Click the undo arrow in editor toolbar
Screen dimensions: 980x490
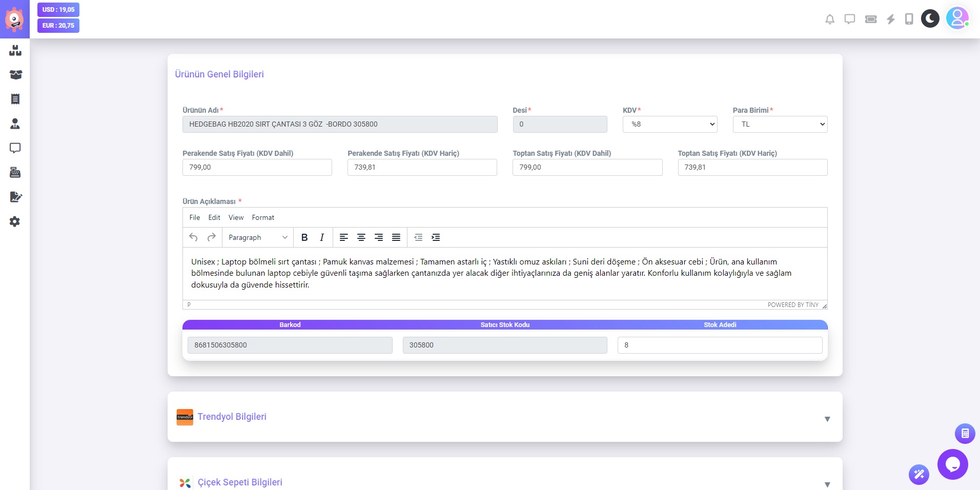pyautogui.click(x=193, y=237)
